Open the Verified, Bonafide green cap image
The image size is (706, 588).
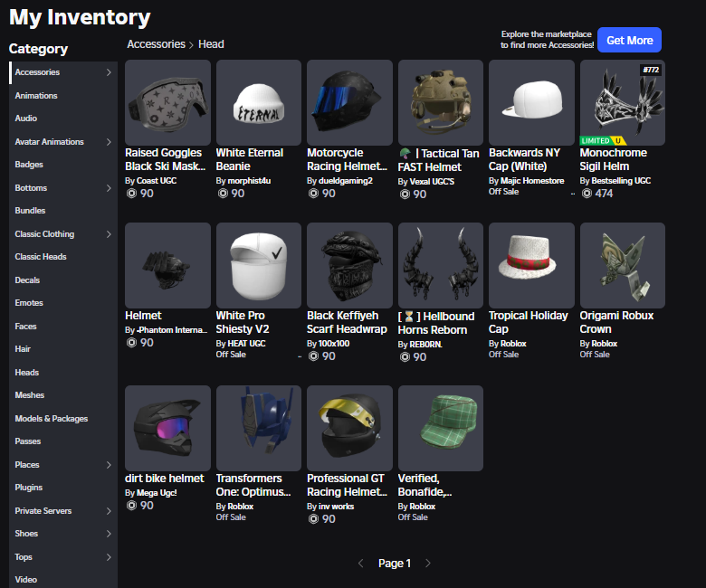pyautogui.click(x=441, y=428)
